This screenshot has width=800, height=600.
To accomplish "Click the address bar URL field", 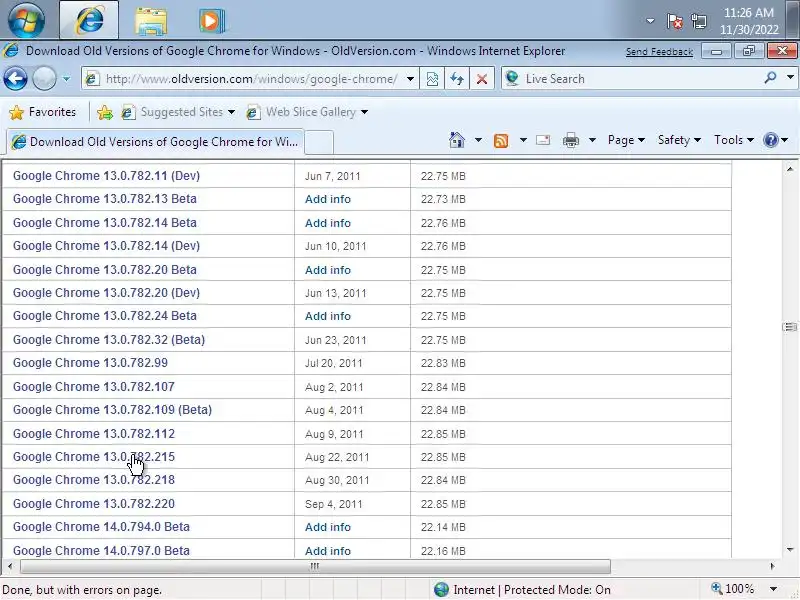I will click(x=249, y=79).
